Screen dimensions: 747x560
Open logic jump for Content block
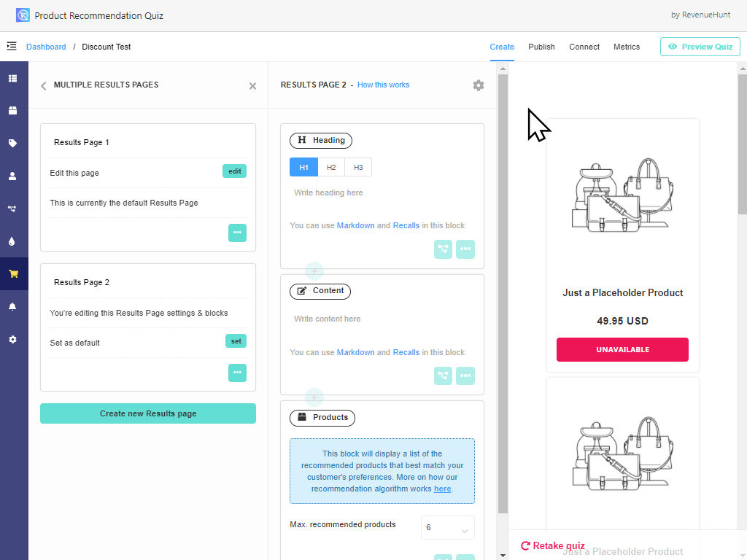[443, 376]
